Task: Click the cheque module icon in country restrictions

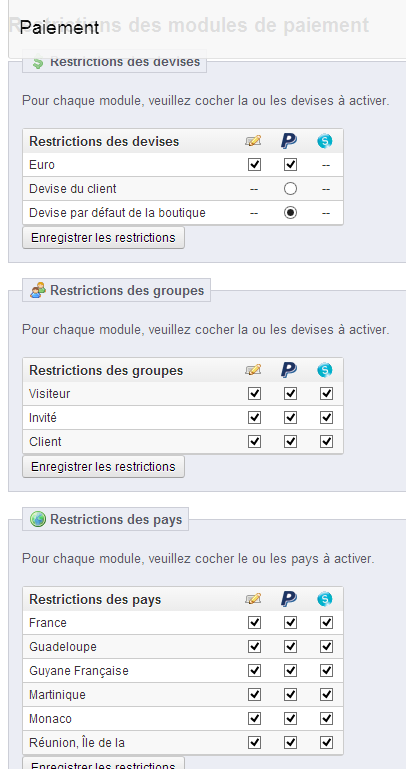Action: pos(253,599)
